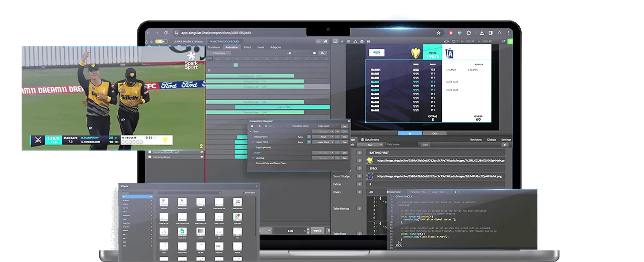Switch to the Transform tab
Screen dimensions: 644x262
(x=214, y=47)
